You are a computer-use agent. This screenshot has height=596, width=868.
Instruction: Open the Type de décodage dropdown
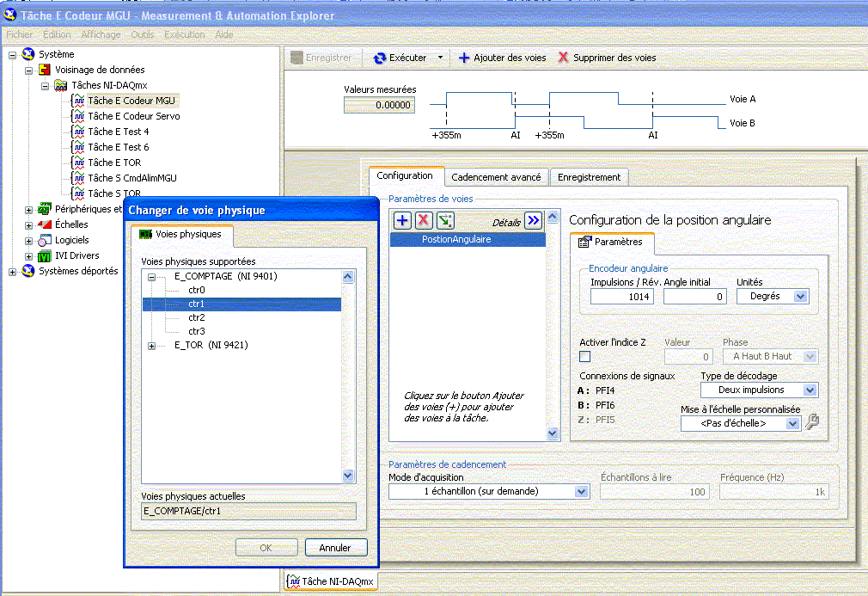tap(810, 390)
